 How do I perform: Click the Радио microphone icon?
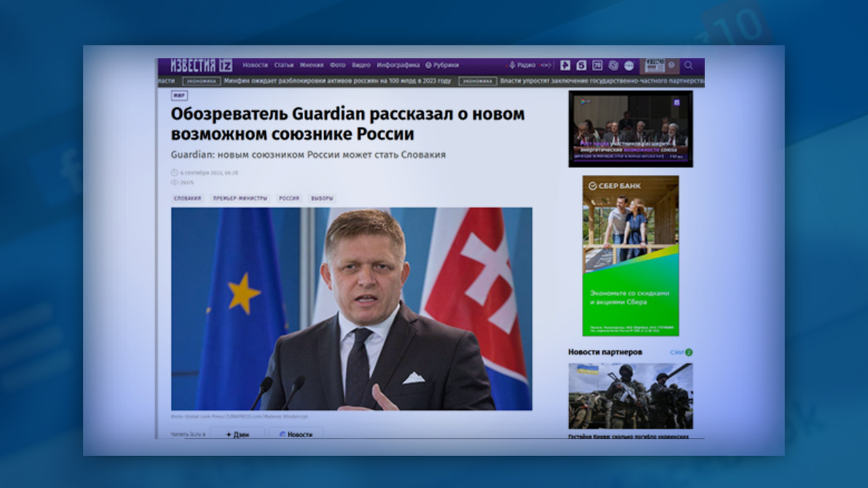tap(512, 65)
